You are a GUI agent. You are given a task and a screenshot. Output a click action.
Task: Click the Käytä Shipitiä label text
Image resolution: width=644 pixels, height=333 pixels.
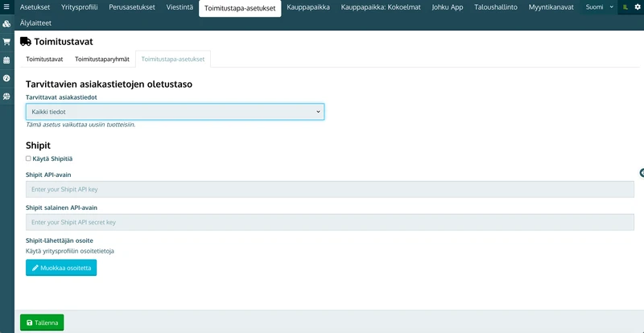click(x=52, y=158)
